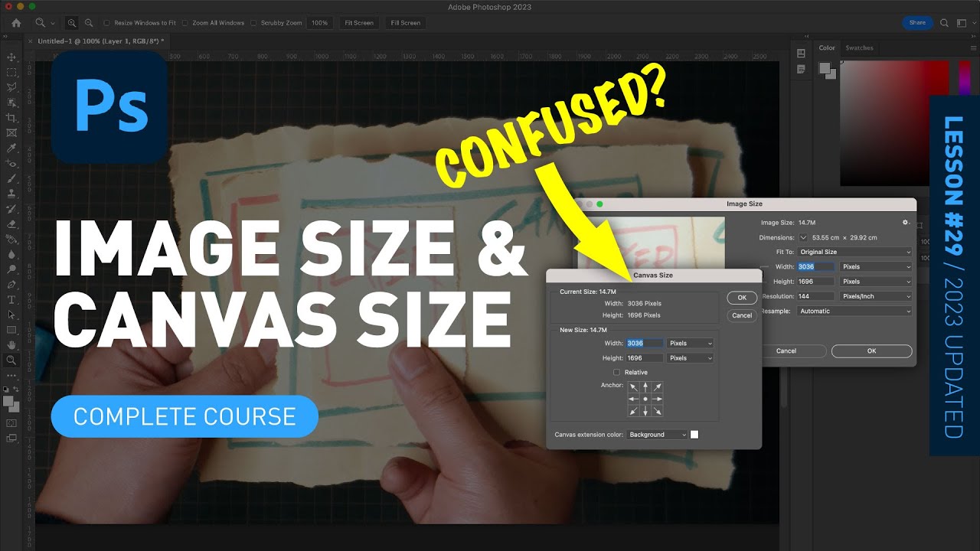Select the Hand tool
The width and height of the screenshot is (980, 551).
tap(11, 345)
